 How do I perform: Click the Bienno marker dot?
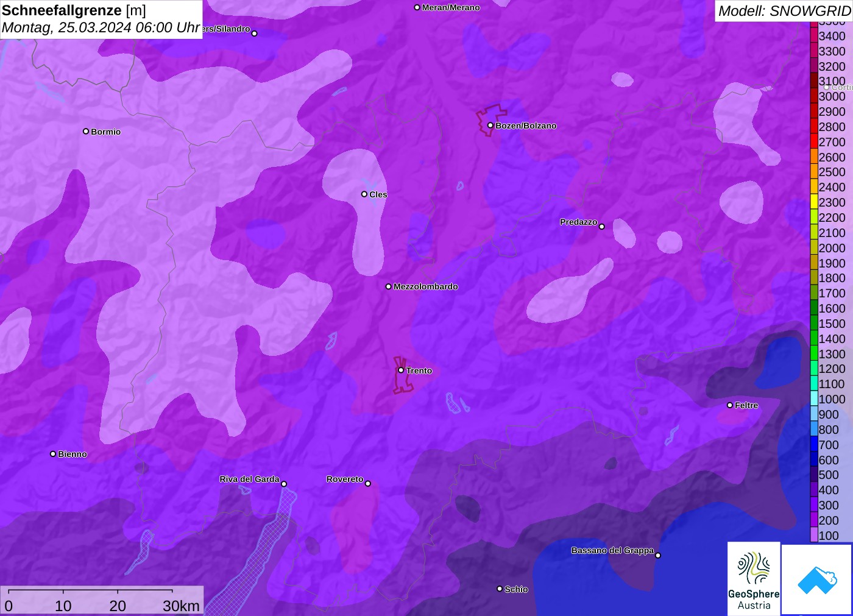(x=53, y=454)
